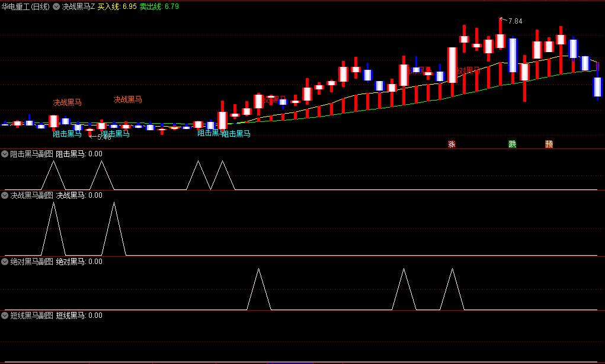This screenshot has width=605, height=364.
Task: Click the 短线黑马: 0.00 value readout
Action: (x=79, y=315)
